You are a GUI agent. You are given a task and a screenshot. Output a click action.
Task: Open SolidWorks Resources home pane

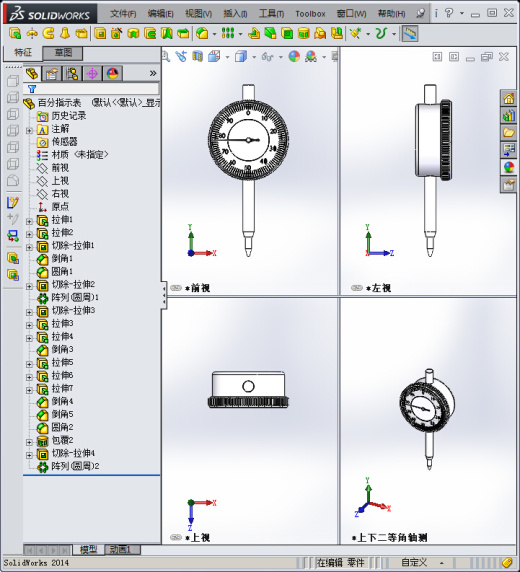(509, 98)
